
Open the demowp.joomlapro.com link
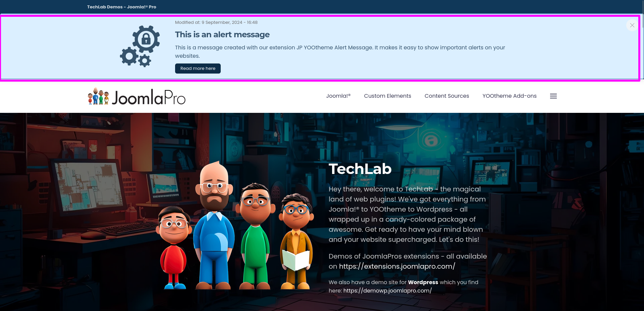tap(387, 291)
